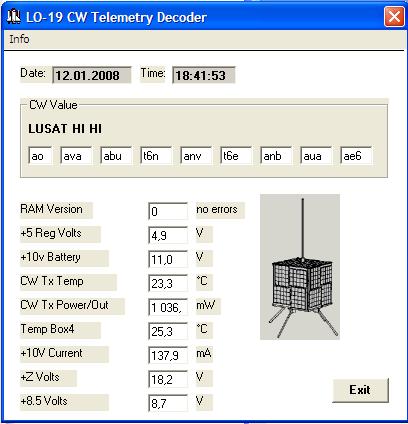Click the CW value box containing 'anv'
The image size is (408, 424).
pyautogui.click(x=196, y=156)
